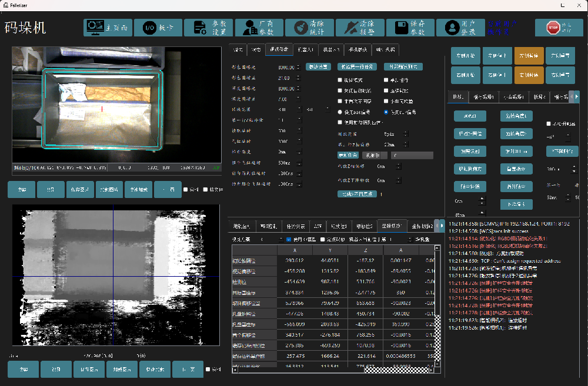Screen dimensions: 588x386
Task: Open the 主页面 home page icon
Action: 94,28
